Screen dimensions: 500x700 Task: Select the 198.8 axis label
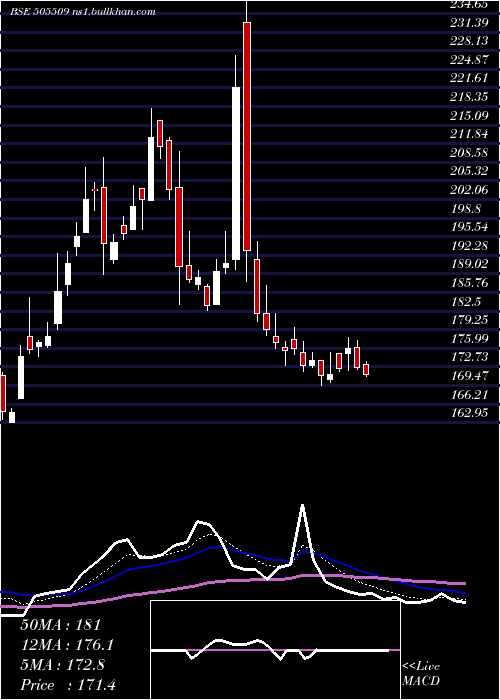point(466,208)
